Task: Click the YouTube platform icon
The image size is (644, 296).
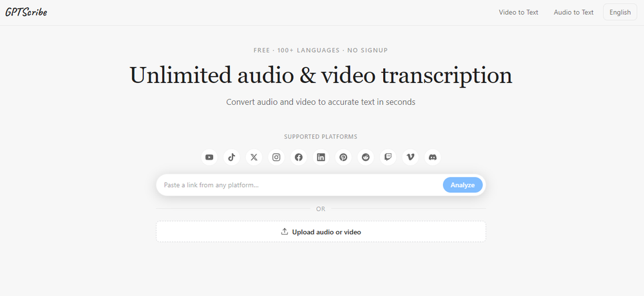Action: 209,157
